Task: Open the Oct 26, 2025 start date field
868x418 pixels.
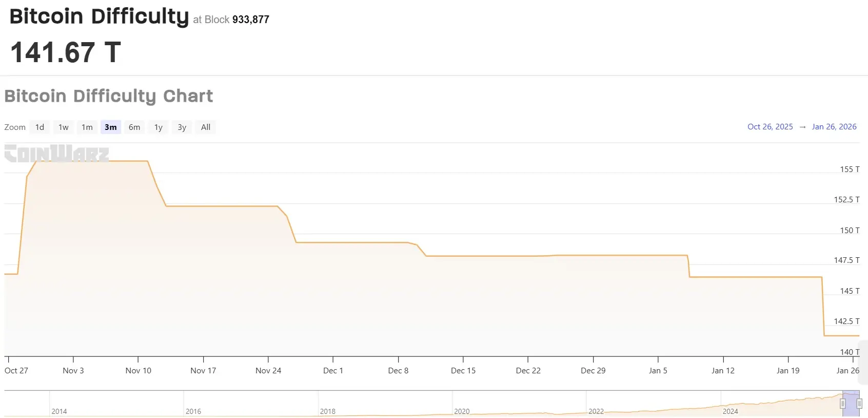Action: (x=770, y=127)
